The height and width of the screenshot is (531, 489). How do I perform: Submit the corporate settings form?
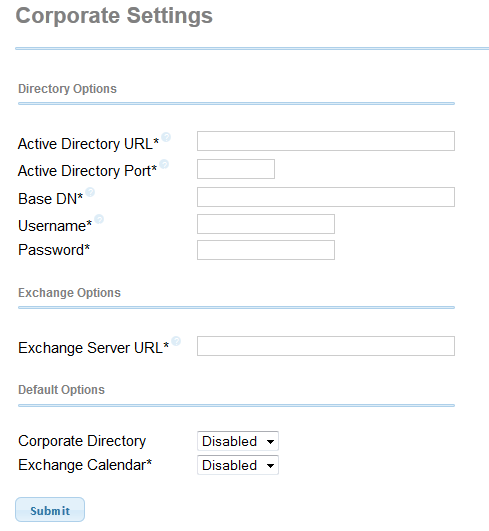50,510
